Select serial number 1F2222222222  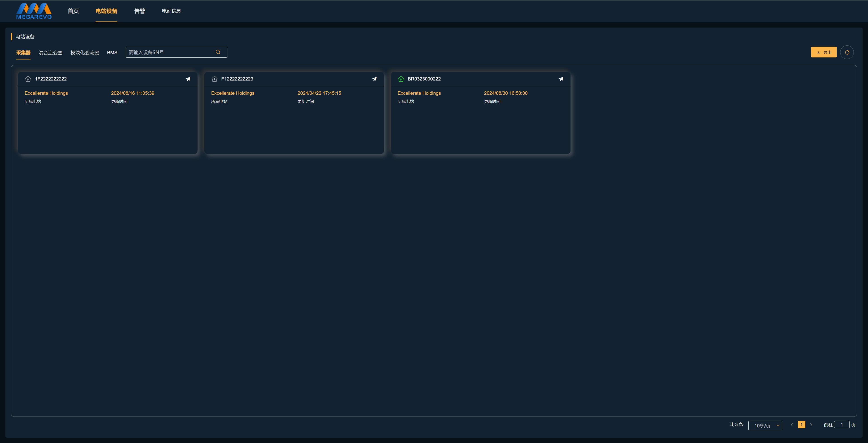point(51,79)
